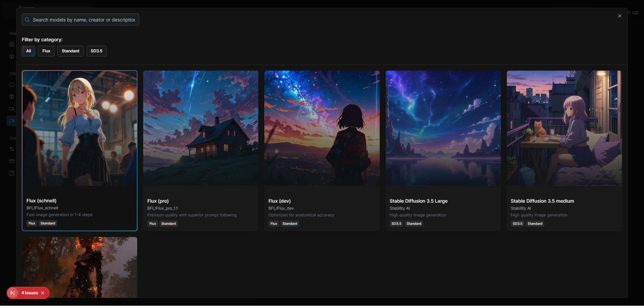
Task: Click the Flux tag on the Flux (pro) card
Action: point(153,224)
